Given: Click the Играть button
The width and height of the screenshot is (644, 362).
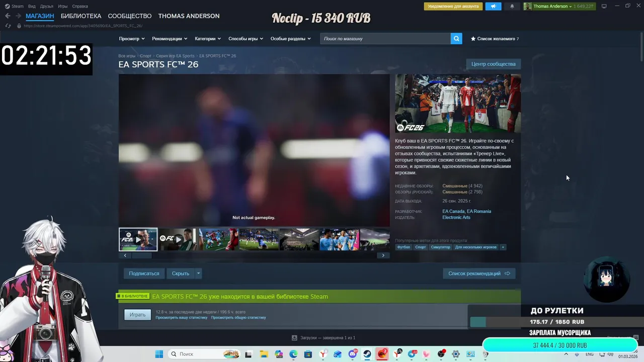Looking at the screenshot, I should 137,315.
